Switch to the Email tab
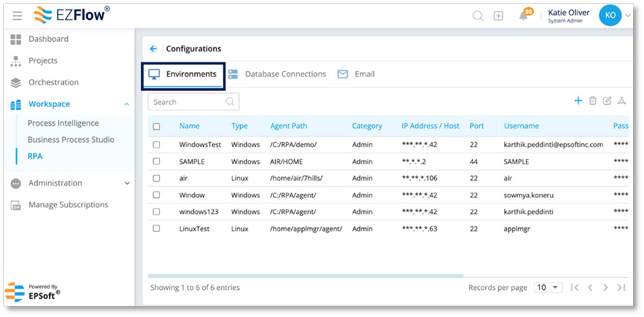Screen dimensions: 644x317 356,75
